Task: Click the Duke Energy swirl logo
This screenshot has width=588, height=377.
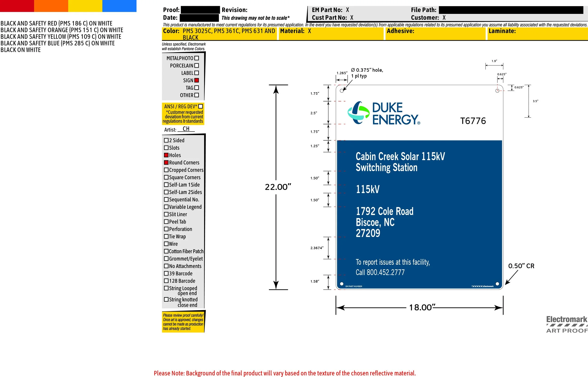Action: (x=358, y=113)
